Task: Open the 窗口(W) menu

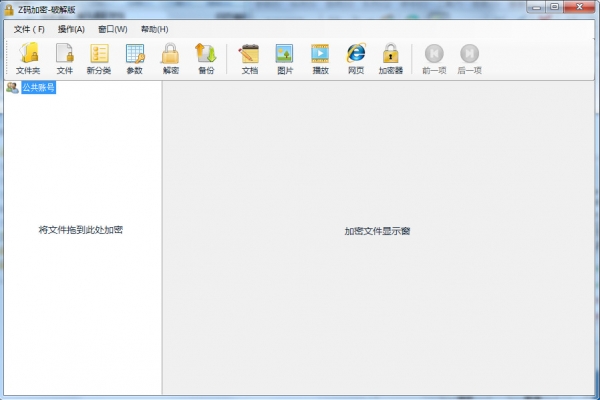Action: pyautogui.click(x=112, y=29)
